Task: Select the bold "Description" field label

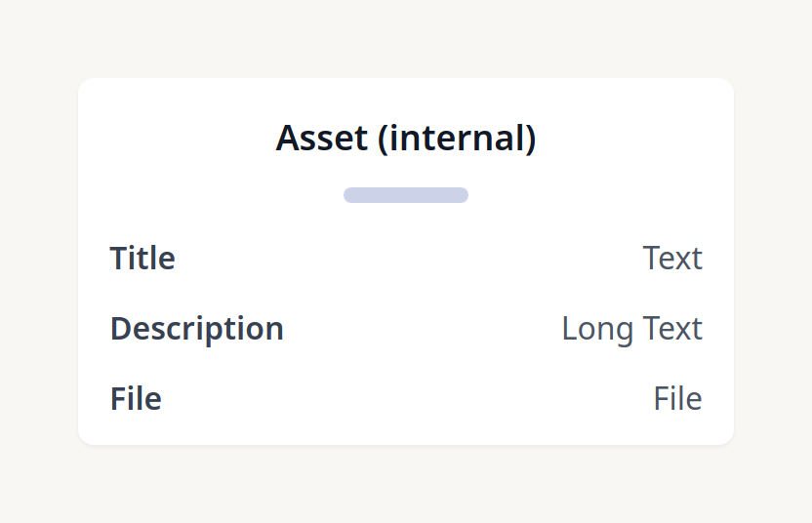Action: tap(196, 329)
